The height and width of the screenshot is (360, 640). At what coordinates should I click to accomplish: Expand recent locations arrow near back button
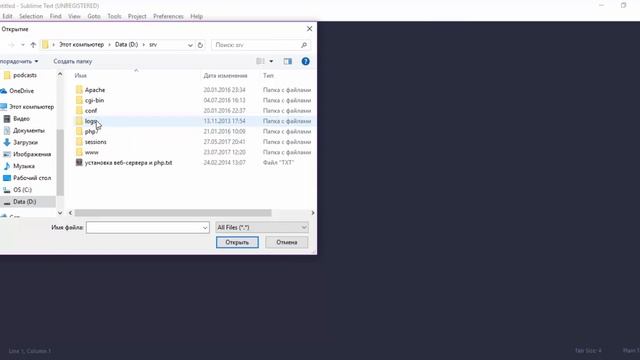[23, 45]
